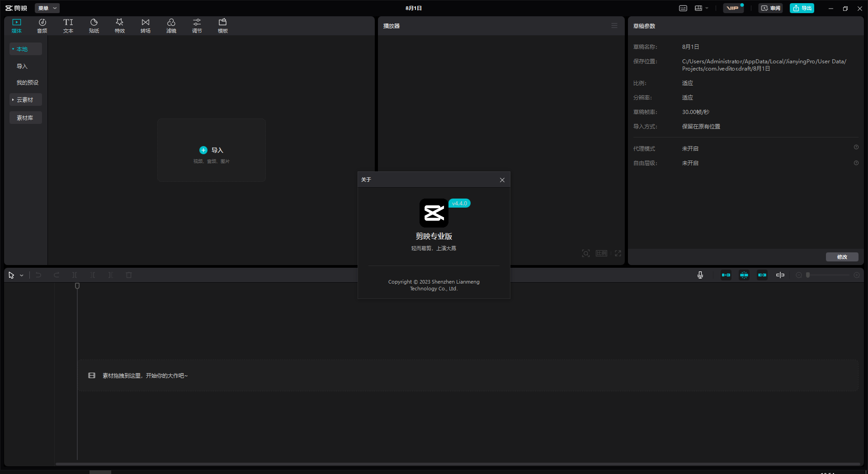Select 我的预设 in the sidebar

(28, 82)
